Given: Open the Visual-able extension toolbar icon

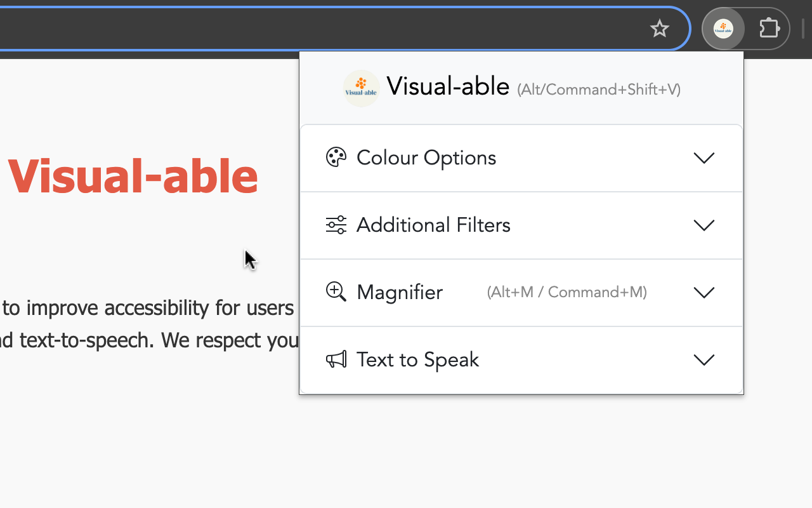Looking at the screenshot, I should [723, 29].
